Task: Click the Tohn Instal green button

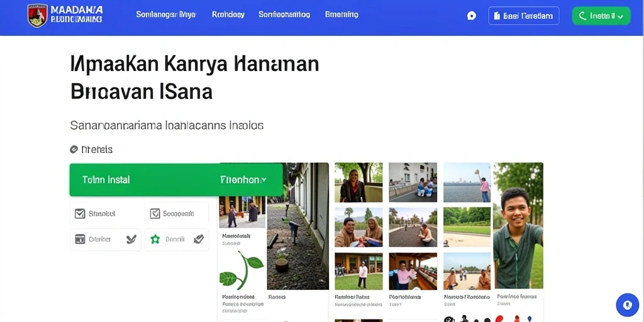Action: click(106, 179)
